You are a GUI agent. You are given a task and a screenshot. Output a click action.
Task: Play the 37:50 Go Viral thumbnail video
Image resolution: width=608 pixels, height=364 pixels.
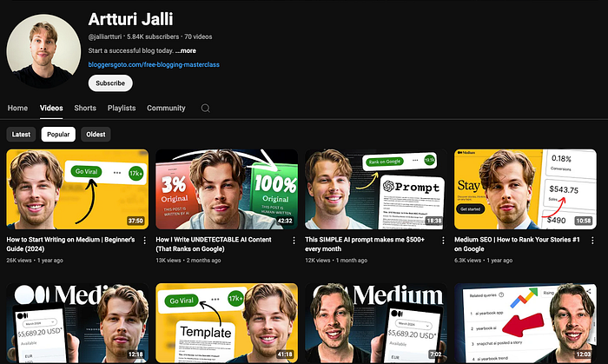[x=77, y=189]
